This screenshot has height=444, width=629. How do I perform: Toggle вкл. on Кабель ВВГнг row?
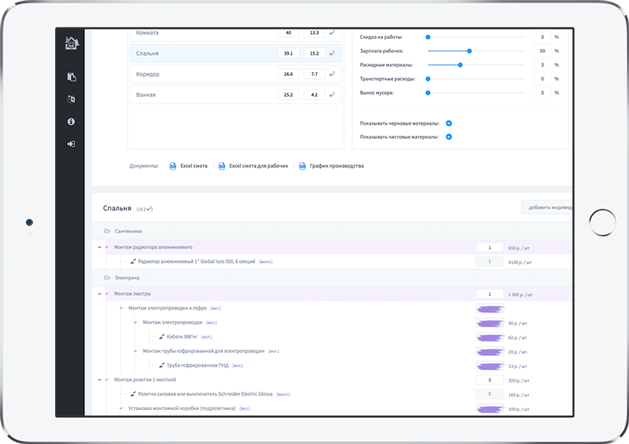click(x=207, y=337)
